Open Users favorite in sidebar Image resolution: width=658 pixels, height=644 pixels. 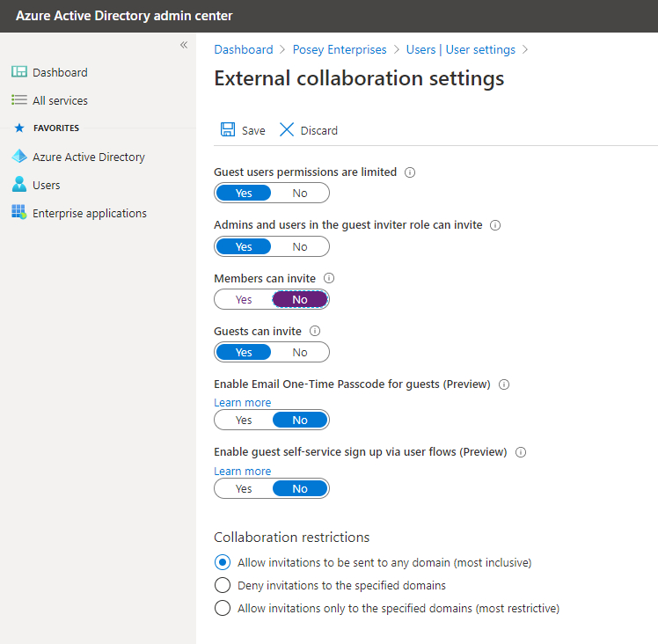click(x=46, y=185)
